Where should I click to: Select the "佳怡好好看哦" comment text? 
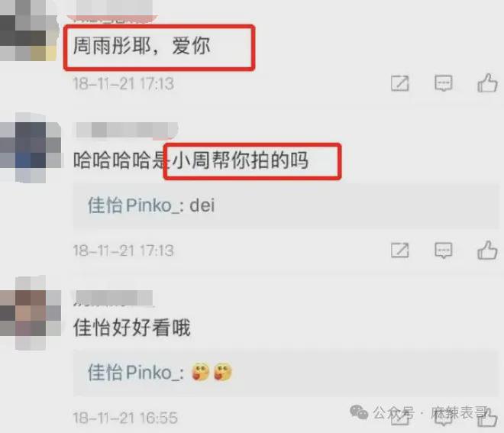(132, 328)
